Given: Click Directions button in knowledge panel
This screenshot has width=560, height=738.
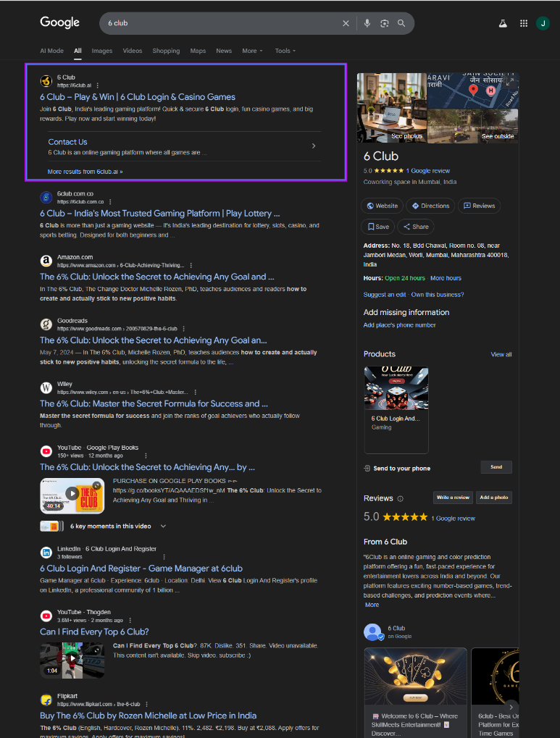Looking at the screenshot, I should [x=430, y=206].
